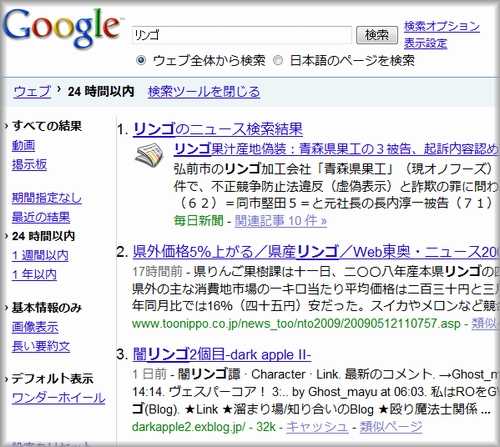Select 基本情報のみ view option

[x=47, y=308]
